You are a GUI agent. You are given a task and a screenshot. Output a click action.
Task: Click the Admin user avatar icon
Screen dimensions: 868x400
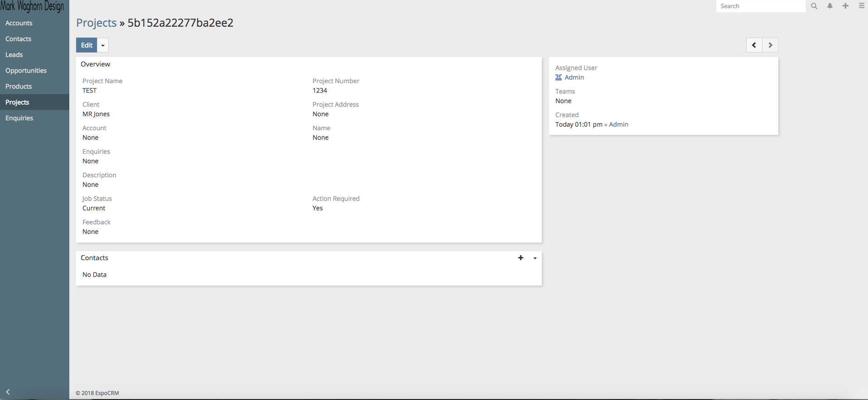point(559,77)
